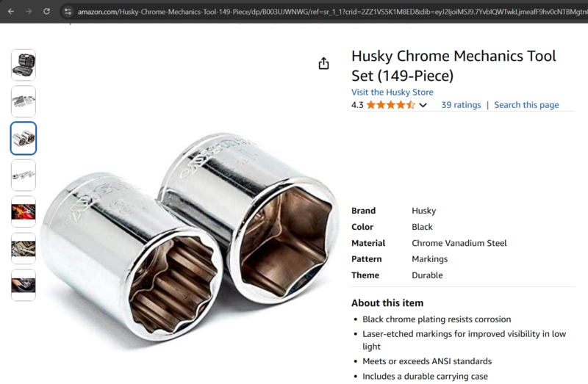588x384 pixels.
Task: Select the red engine thumbnail
Action: coord(24,211)
